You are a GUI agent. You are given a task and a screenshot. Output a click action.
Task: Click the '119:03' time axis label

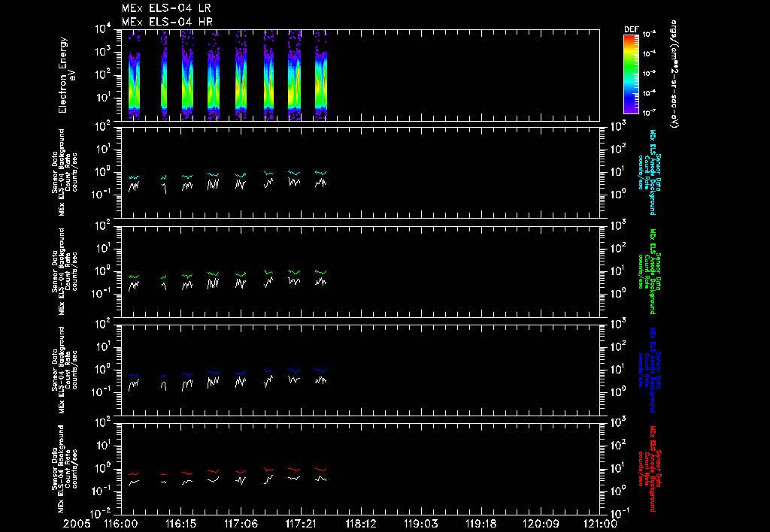point(420,524)
